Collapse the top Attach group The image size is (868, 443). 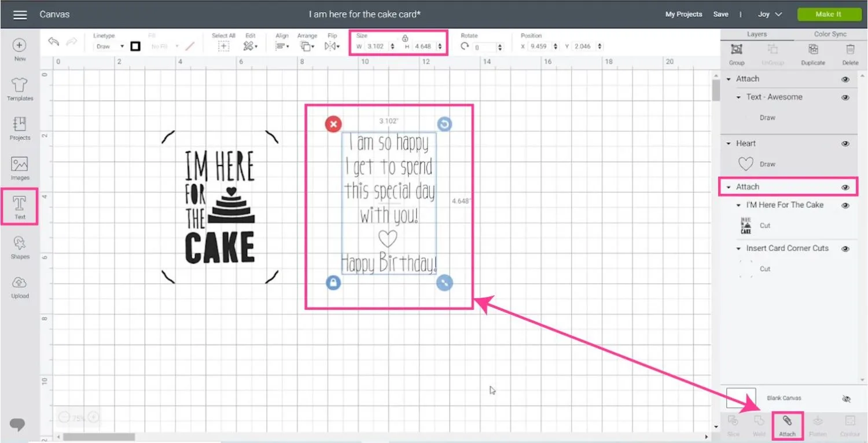click(x=729, y=79)
